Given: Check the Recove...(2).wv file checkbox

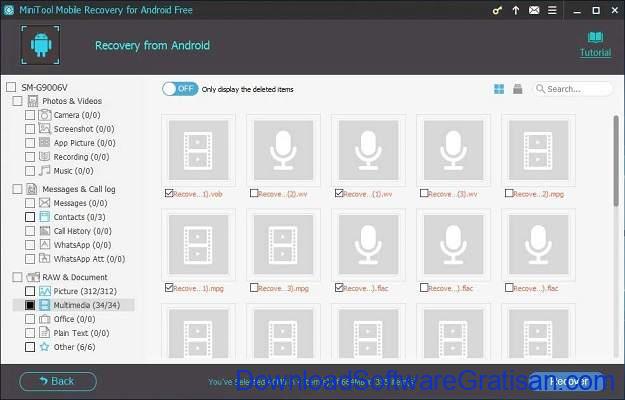Looking at the screenshot, I should point(254,193).
